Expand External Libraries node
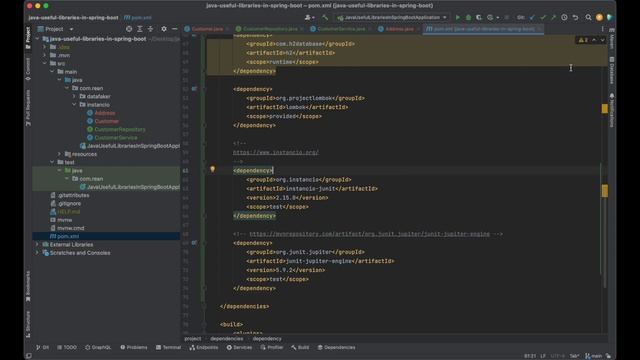Viewport: 640px width, 360px height. tap(37, 244)
